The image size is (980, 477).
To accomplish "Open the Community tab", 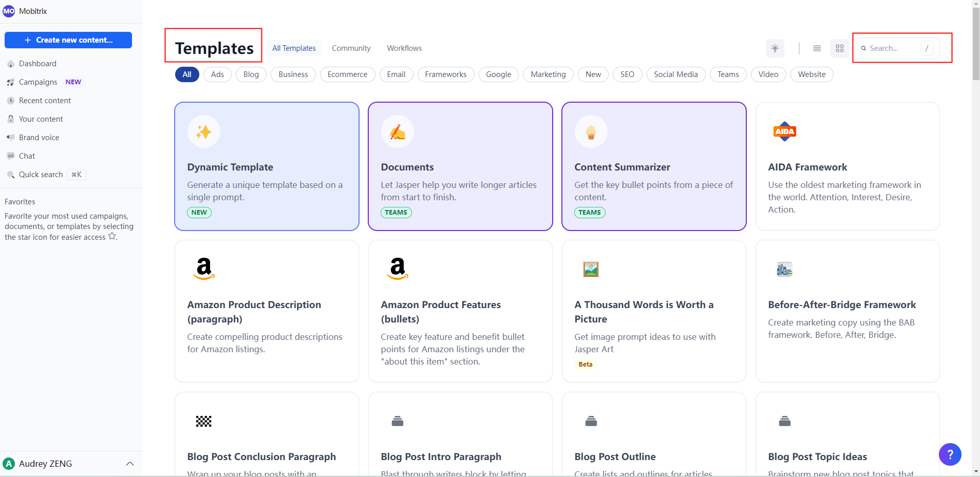I will click(351, 48).
